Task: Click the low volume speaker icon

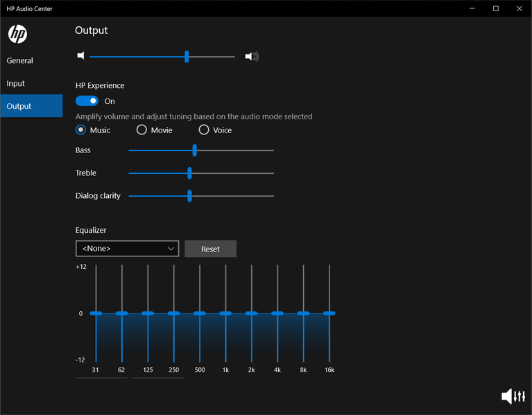Action: 80,56
